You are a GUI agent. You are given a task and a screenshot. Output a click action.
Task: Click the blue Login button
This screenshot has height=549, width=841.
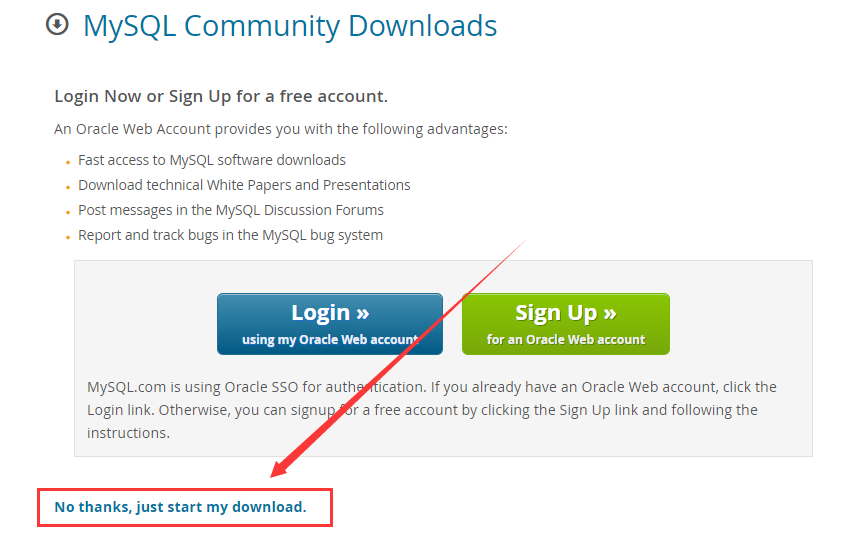point(330,324)
